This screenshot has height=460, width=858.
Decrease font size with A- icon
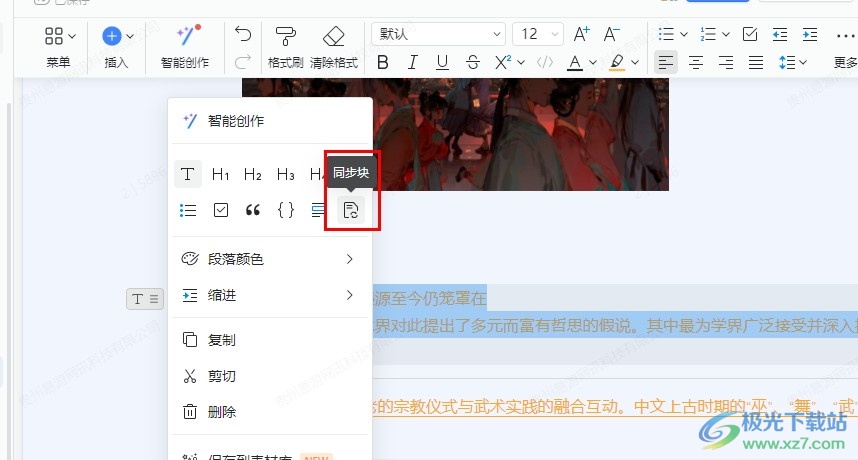pos(611,34)
